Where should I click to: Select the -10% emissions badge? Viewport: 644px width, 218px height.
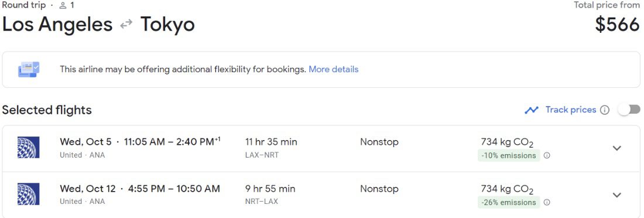coord(508,155)
